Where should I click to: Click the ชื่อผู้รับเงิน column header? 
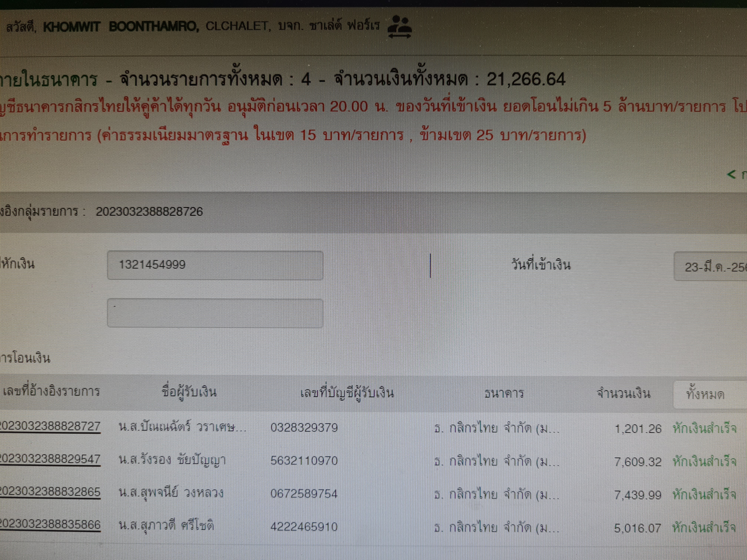pyautogui.click(x=189, y=392)
